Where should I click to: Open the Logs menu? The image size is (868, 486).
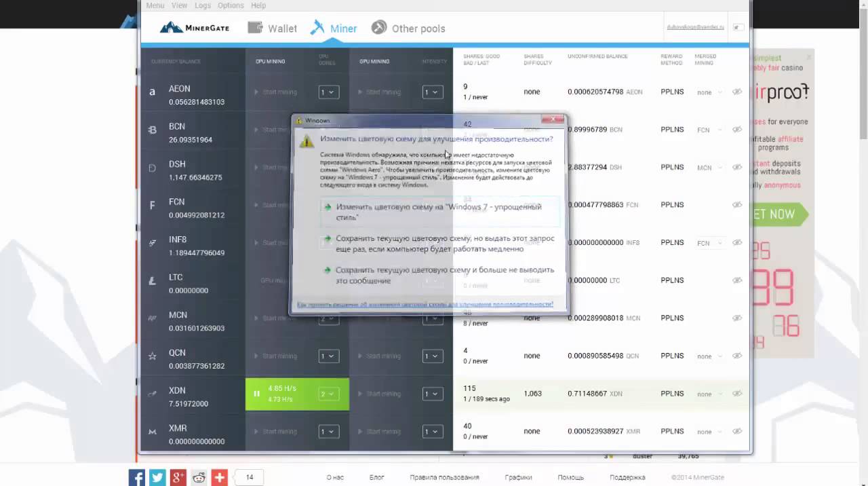[202, 5]
